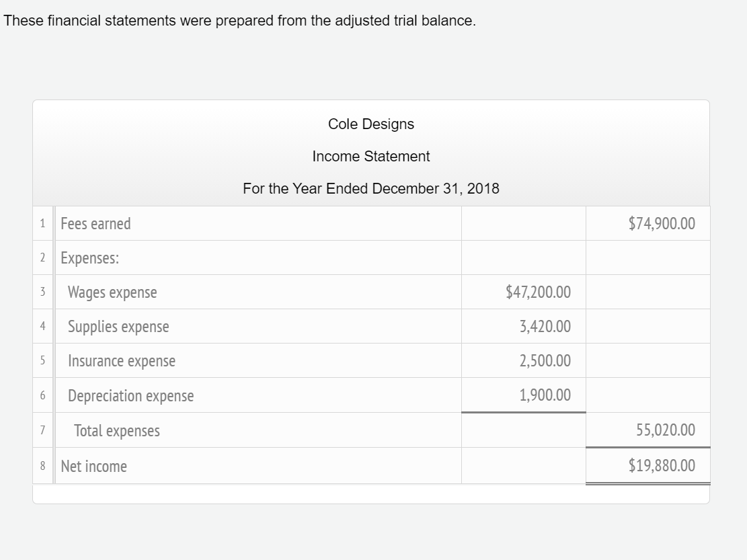Viewport: 747px width, 560px height.
Task: Click row number 1 selector
Action: coord(42,223)
